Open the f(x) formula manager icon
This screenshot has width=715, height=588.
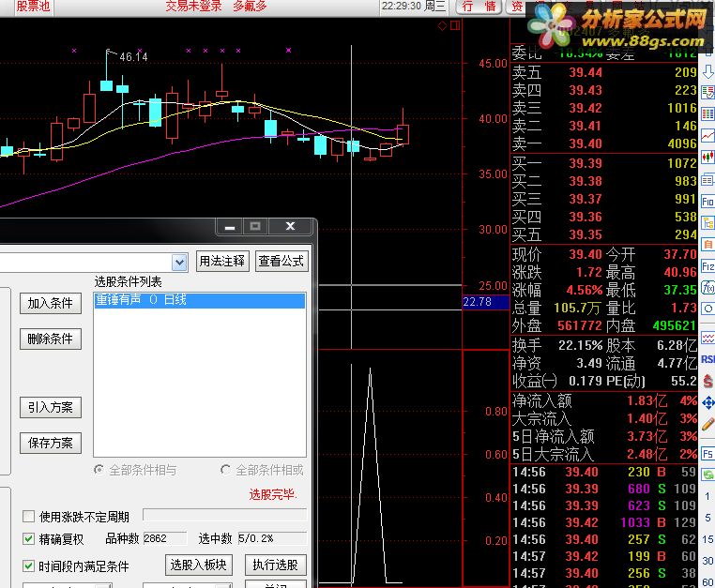[707, 287]
